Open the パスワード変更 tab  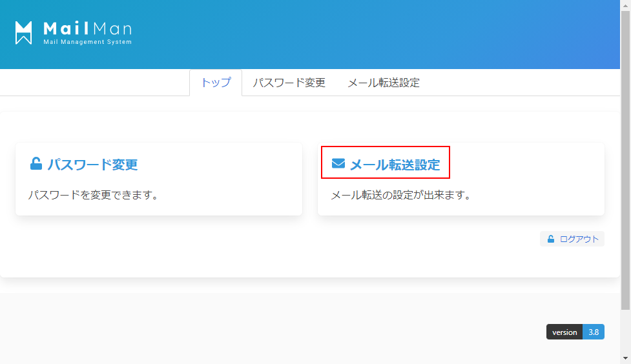click(x=289, y=83)
